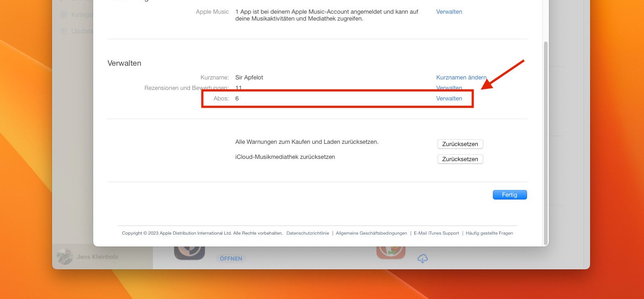This screenshot has width=644, height=299.
Task: Open the Datenschutzrichtlinie footer link
Action: 307,233
